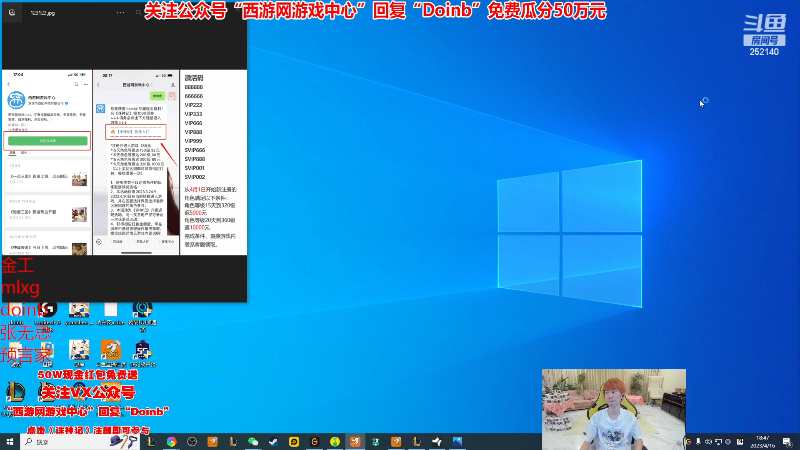800x450 pixels.
Task: Open the notification center icon
Action: coord(787,442)
